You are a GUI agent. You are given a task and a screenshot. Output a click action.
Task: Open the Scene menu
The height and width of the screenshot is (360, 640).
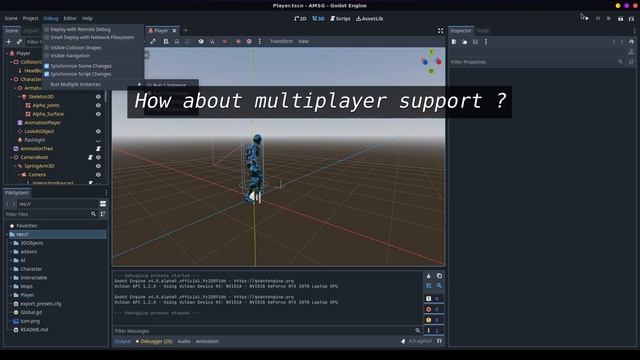coord(11,18)
